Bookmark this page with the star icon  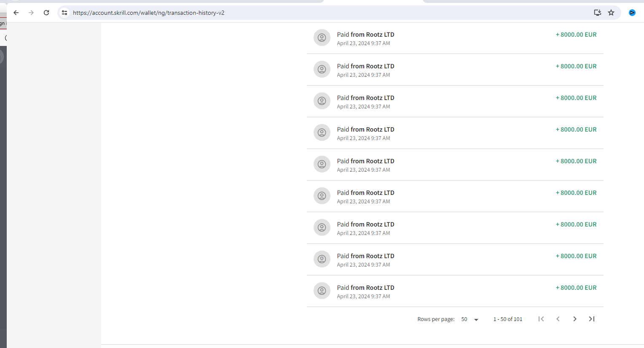pos(611,13)
